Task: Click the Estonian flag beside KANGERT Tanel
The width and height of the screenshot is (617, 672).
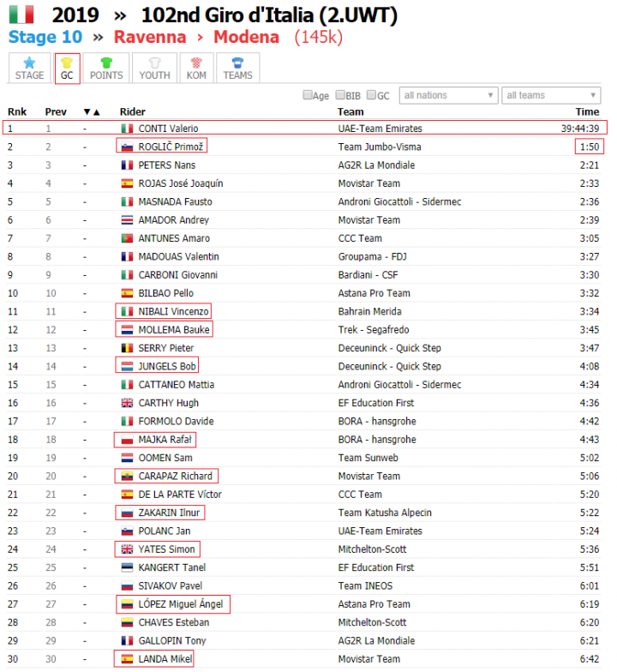Action: 127,567
